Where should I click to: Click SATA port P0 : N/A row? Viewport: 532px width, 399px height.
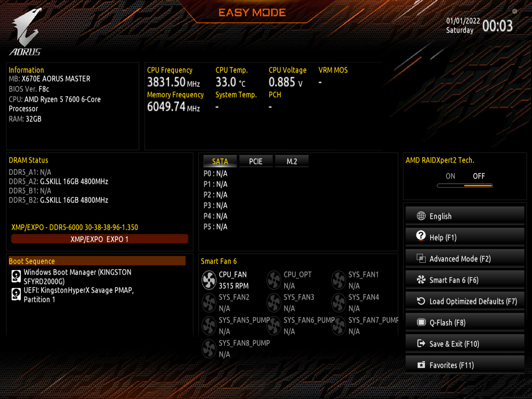pyautogui.click(x=215, y=174)
